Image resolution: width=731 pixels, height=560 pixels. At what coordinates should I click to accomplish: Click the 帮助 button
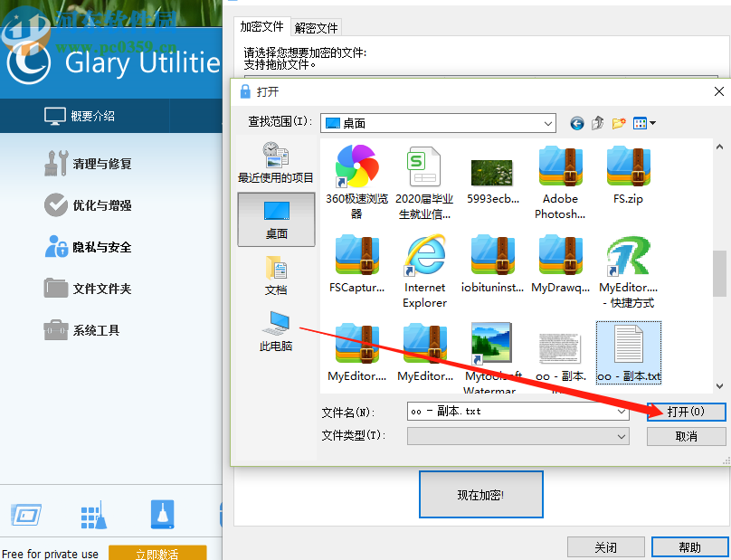(689, 546)
